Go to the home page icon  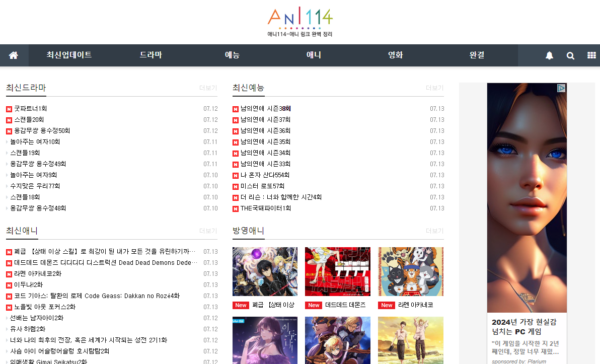coord(13,55)
